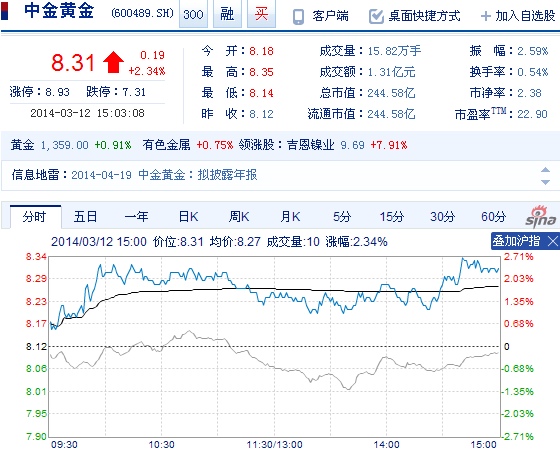Click the plus icon for 加入自选股
The width and height of the screenshot is (560, 450).
click(486, 16)
